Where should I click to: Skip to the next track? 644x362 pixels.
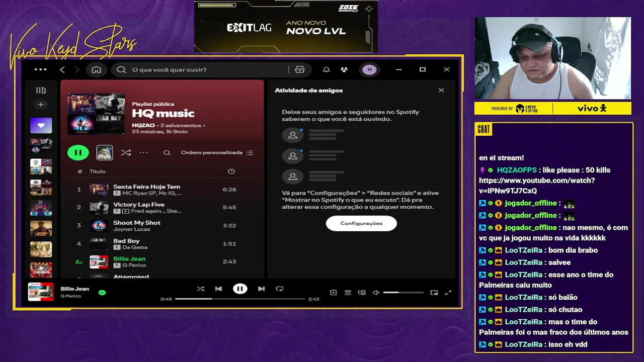pos(261,289)
